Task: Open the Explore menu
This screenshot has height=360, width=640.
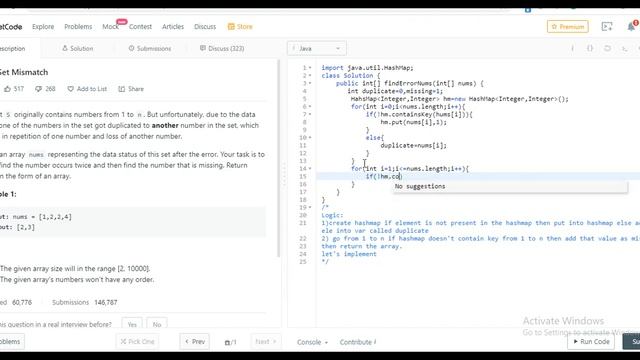Action: point(43,27)
